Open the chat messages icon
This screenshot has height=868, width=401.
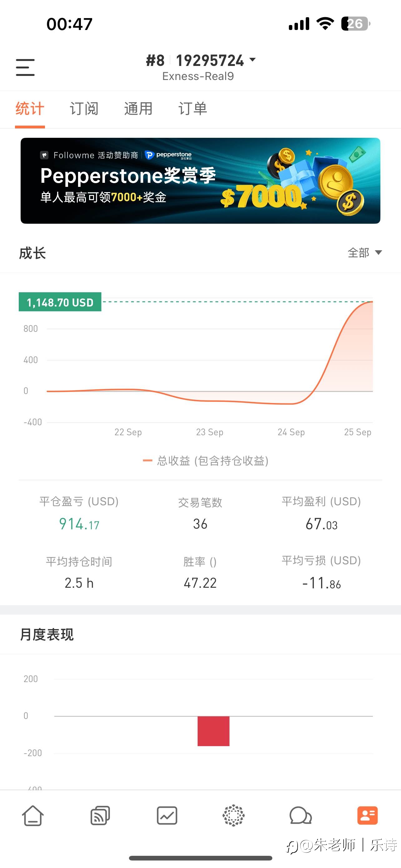300,816
